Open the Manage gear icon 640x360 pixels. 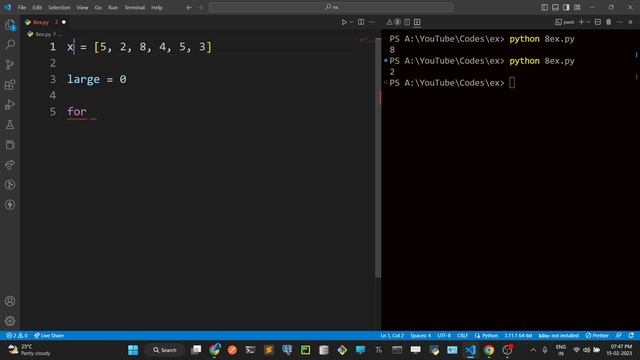click(10, 321)
